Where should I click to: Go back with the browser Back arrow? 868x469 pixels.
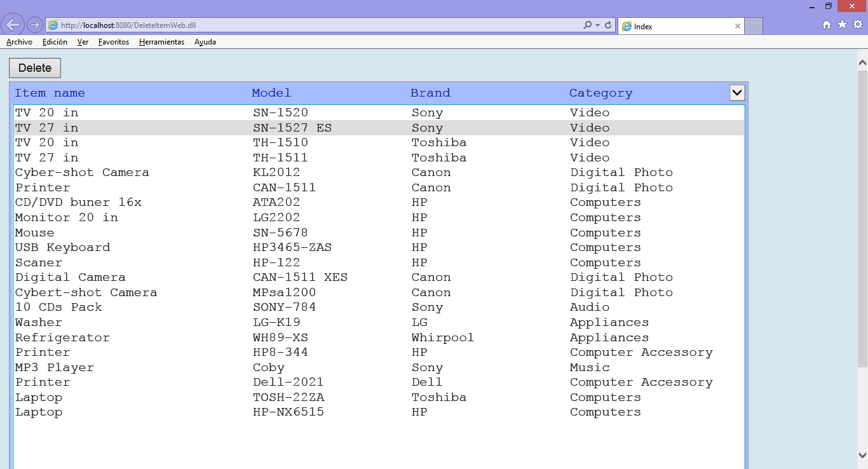pyautogui.click(x=13, y=25)
